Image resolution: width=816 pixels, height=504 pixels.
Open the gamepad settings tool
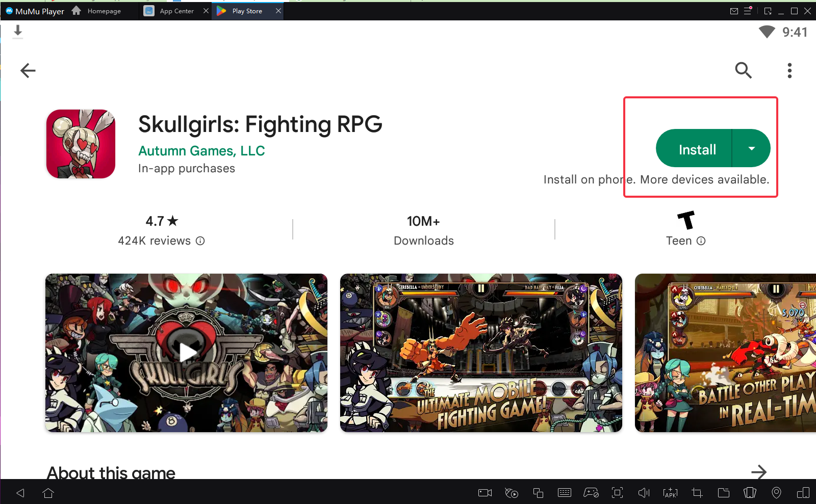(591, 493)
